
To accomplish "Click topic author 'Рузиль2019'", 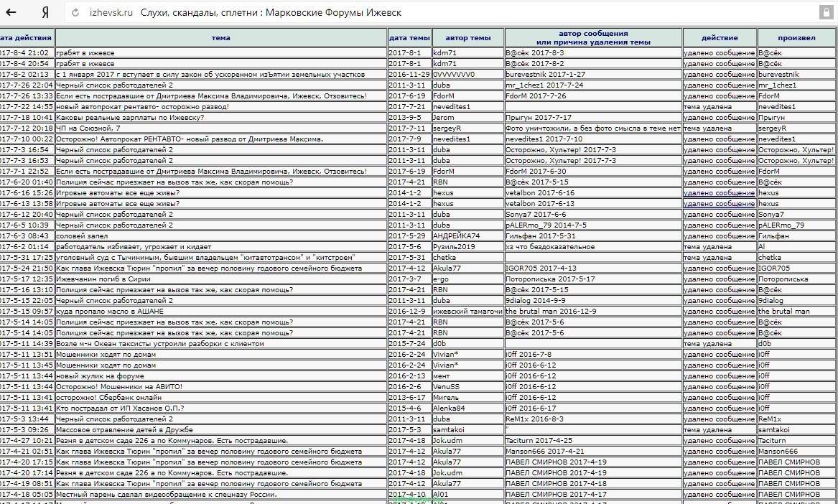I will click(x=454, y=247).
